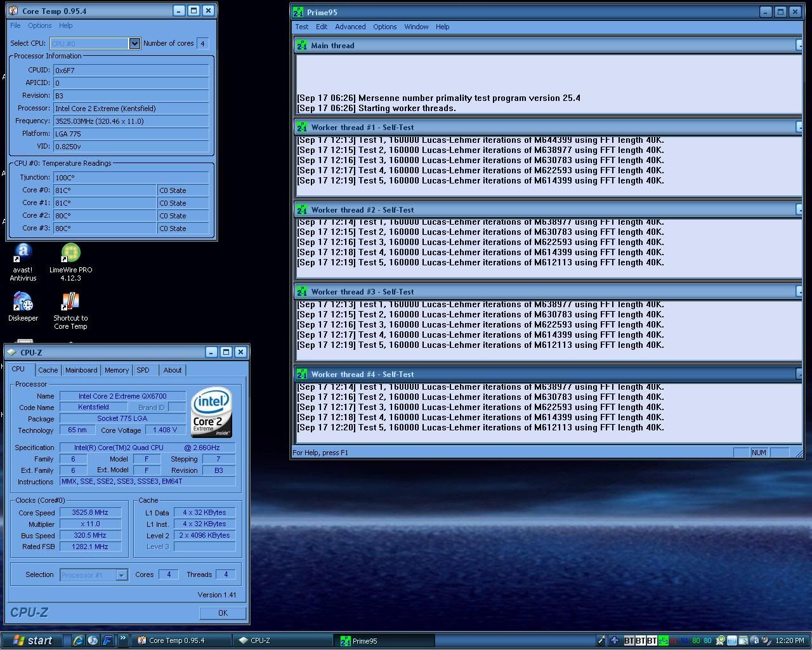Open the Help menu in Core Temp
This screenshot has height=650, width=812.
pyautogui.click(x=66, y=25)
